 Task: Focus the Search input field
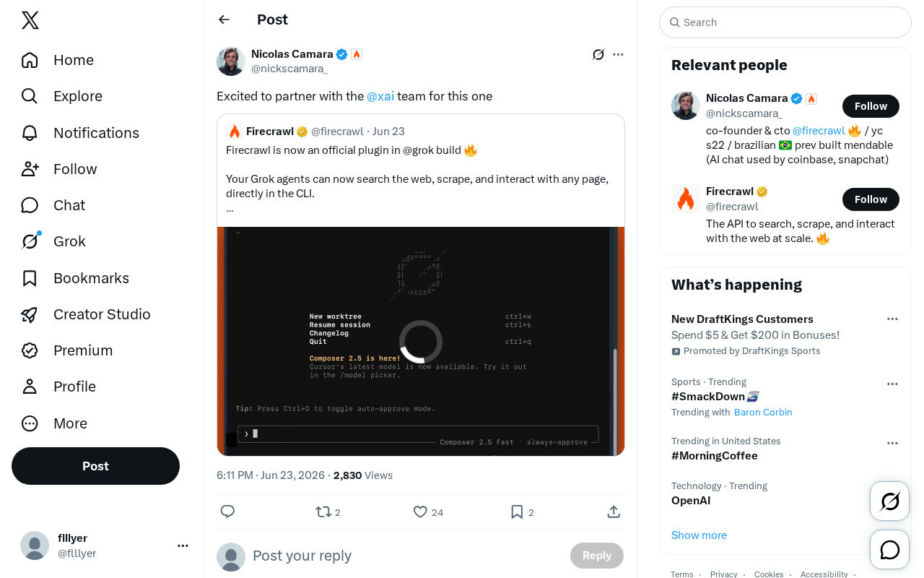pos(785,22)
